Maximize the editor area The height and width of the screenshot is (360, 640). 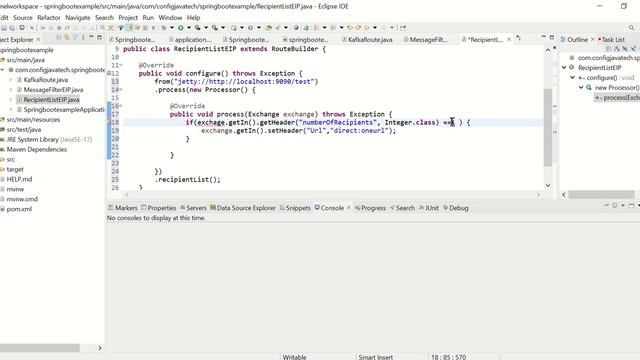coord(551,37)
